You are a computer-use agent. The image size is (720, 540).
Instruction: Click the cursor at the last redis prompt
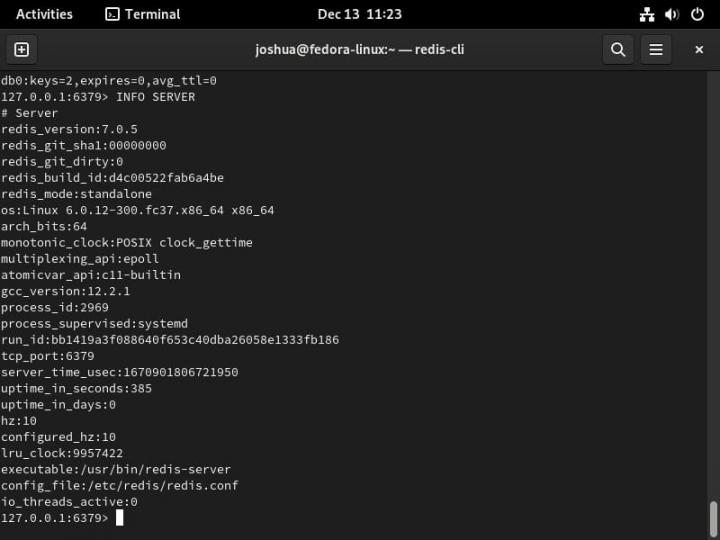pyautogui.click(x=119, y=518)
